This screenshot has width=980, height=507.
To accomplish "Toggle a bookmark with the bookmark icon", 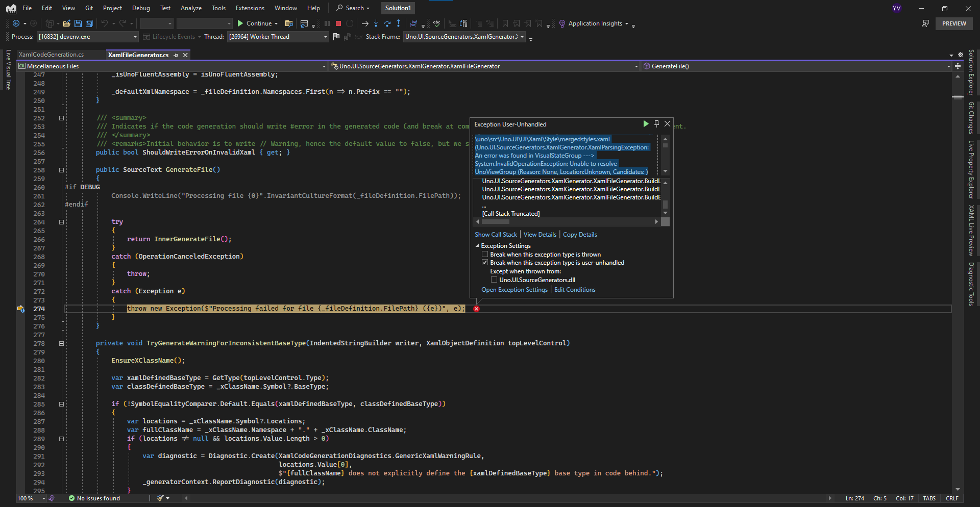I will tap(505, 23).
